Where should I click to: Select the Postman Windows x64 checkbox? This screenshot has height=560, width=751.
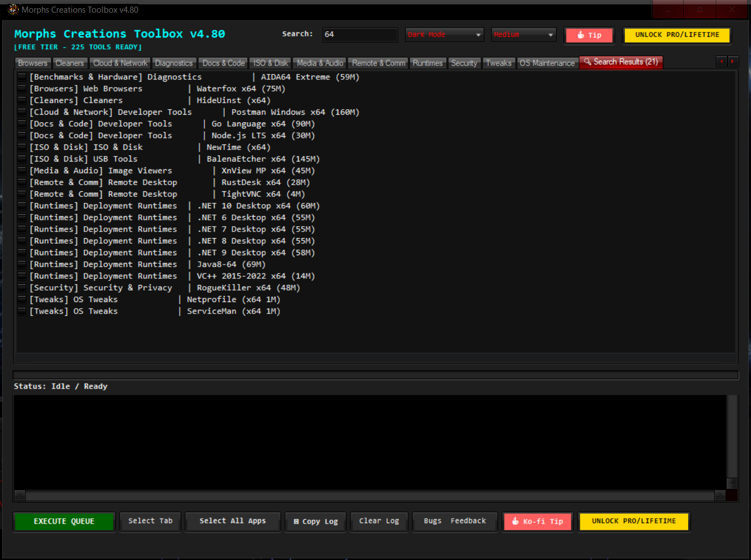[x=22, y=112]
